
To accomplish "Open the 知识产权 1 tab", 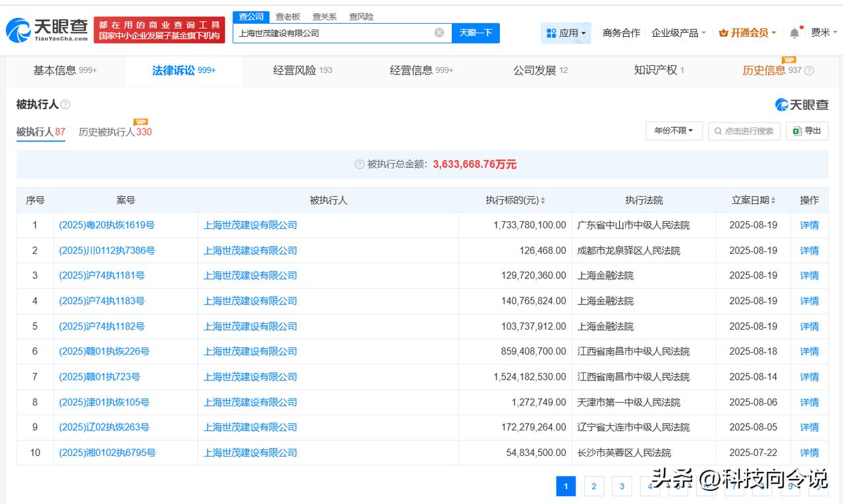I will coord(659,70).
